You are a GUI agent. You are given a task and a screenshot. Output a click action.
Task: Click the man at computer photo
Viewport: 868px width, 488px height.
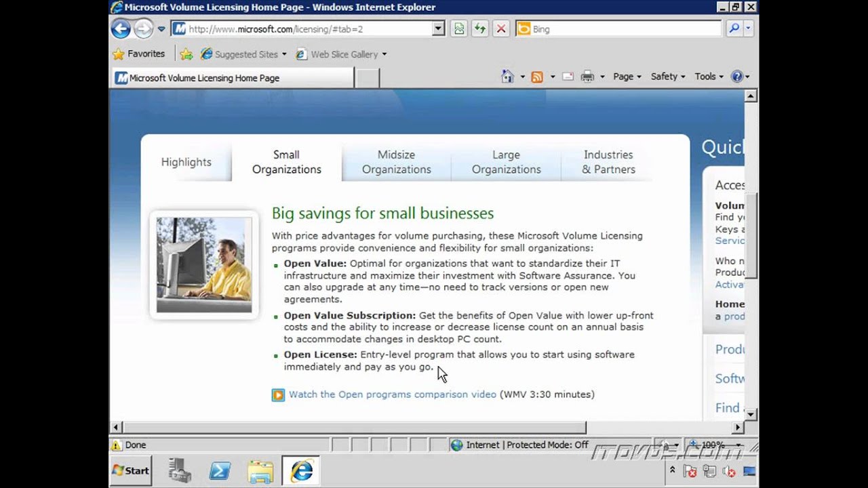coord(204,264)
